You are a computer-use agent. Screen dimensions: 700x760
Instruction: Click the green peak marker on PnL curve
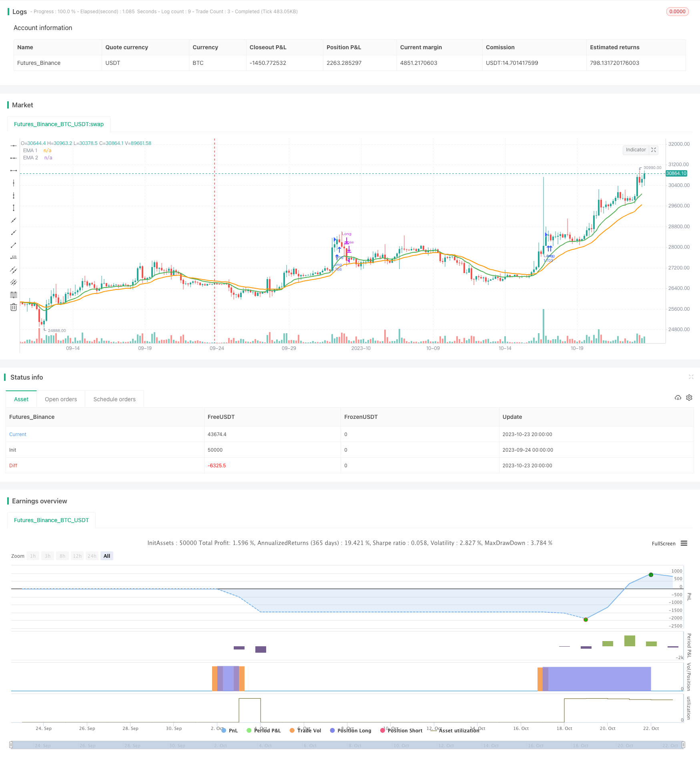point(651,575)
